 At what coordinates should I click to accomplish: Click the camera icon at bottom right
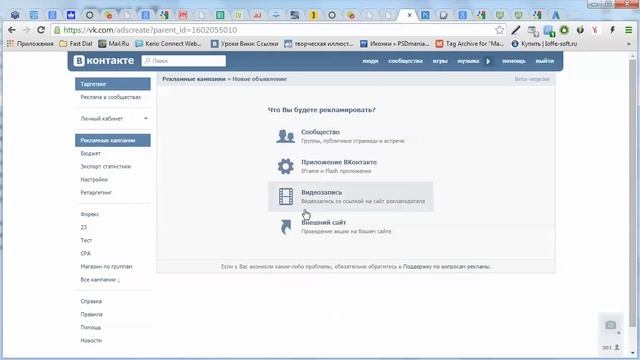click(x=611, y=325)
